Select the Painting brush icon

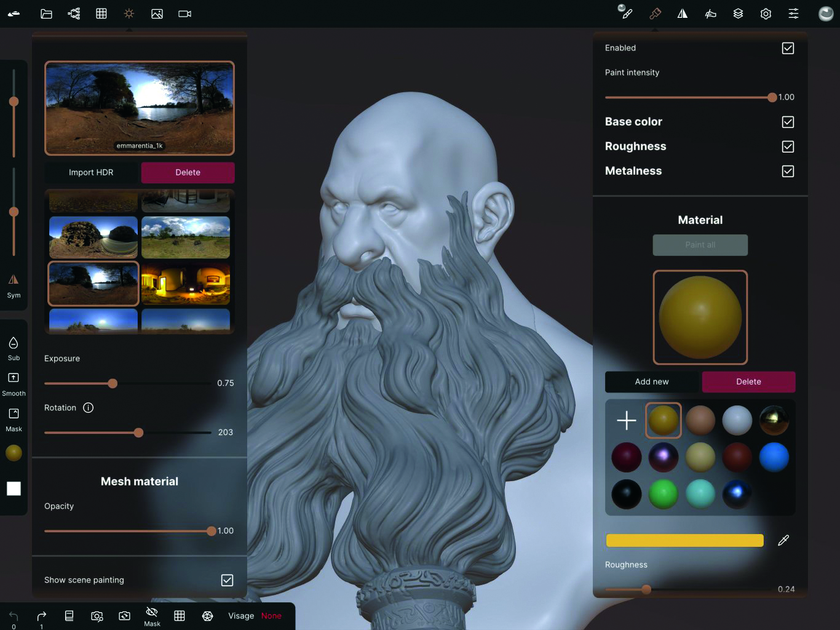coord(654,13)
